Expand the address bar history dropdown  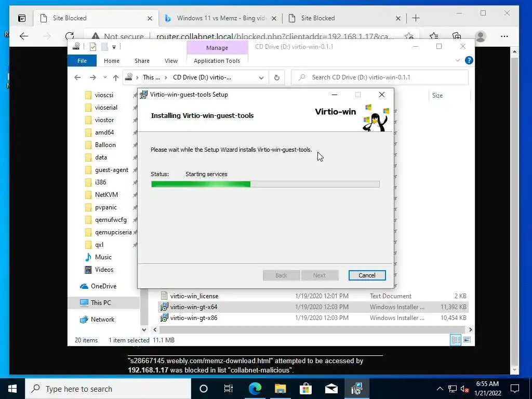click(x=261, y=78)
